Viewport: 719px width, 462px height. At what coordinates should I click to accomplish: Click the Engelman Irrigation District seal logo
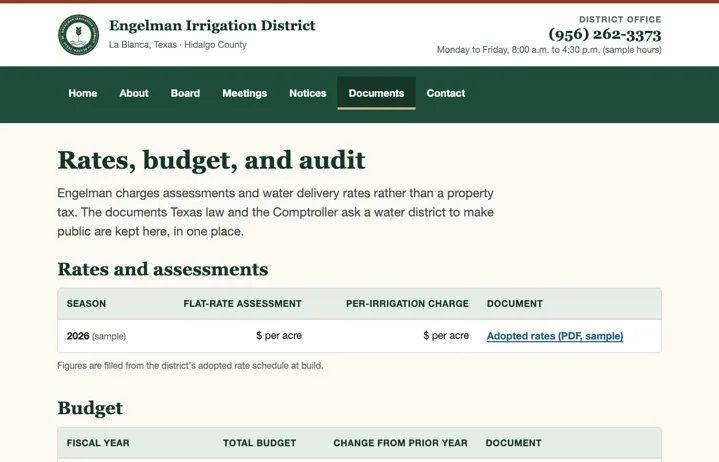pyautogui.click(x=78, y=35)
